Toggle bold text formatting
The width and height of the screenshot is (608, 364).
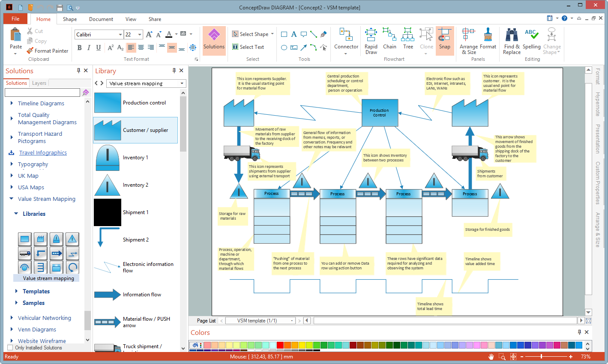point(79,48)
